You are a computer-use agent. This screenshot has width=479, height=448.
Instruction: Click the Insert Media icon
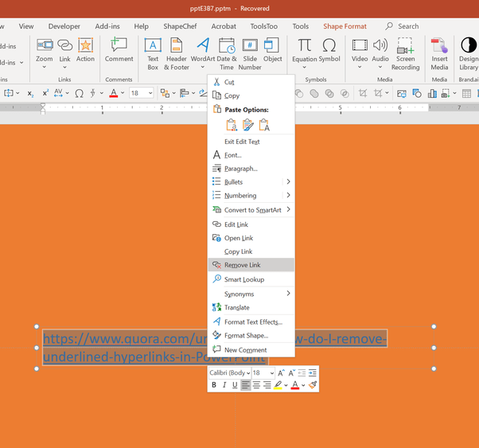pos(439,45)
